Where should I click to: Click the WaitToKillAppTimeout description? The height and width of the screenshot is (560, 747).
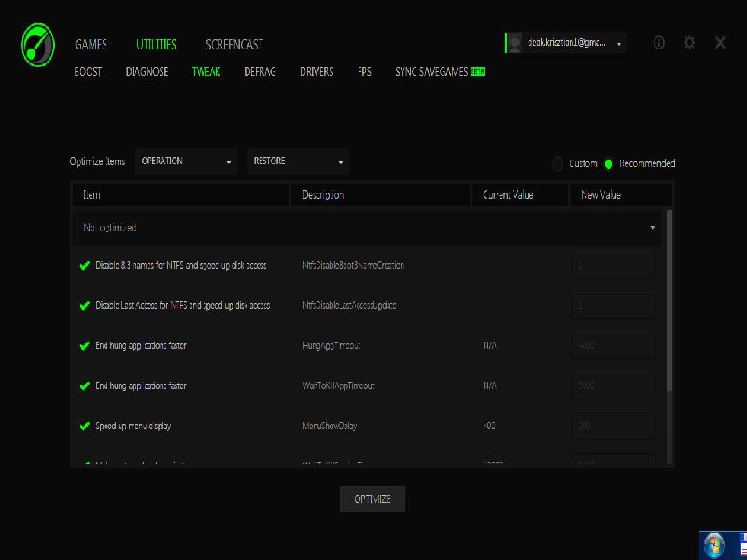click(x=338, y=385)
